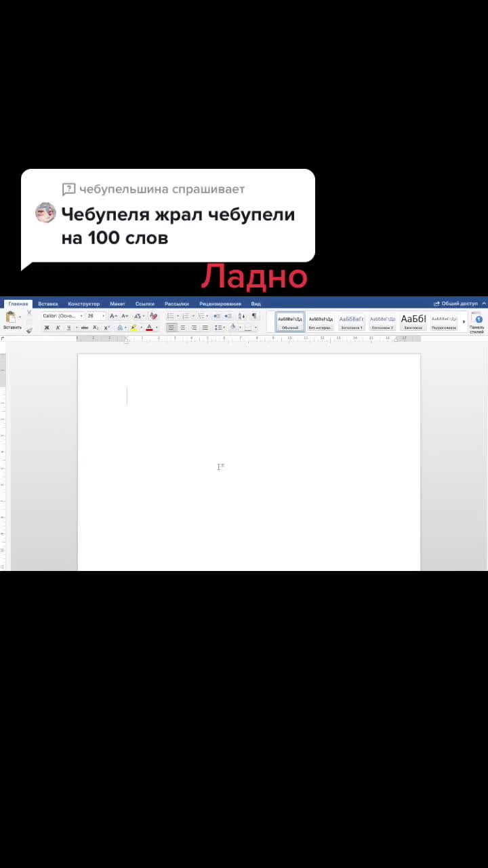488x868 pixels.
Task: Open the Change Case Aa dropdown
Action: (x=138, y=316)
